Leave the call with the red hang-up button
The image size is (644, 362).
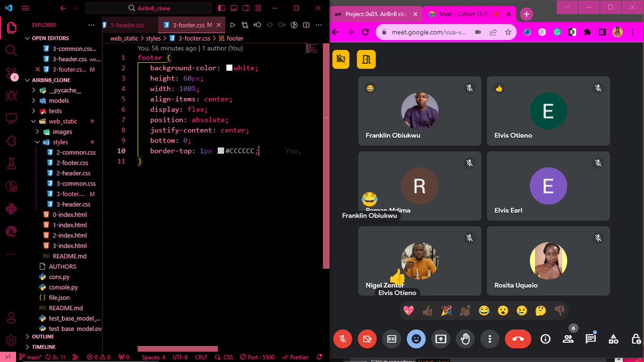(518, 339)
